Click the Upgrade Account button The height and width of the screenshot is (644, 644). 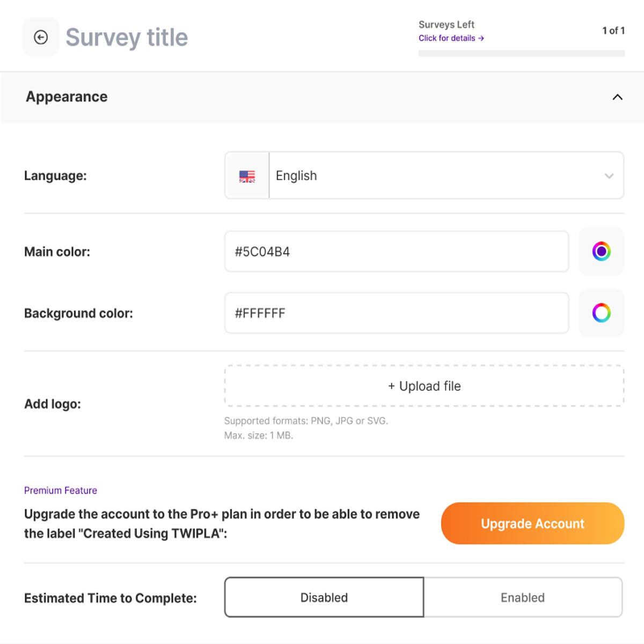point(532,523)
